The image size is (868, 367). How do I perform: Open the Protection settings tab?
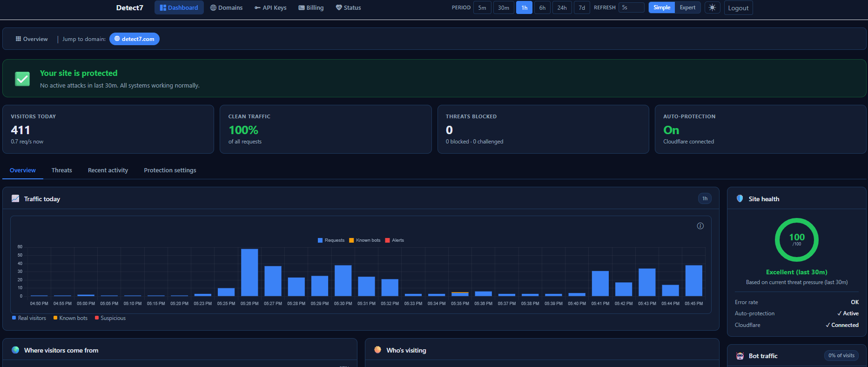[170, 170]
